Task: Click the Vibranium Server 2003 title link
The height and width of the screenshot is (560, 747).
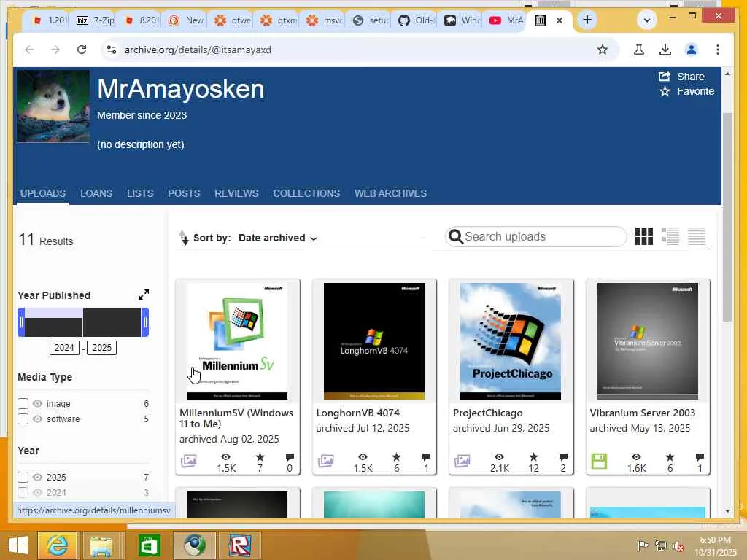Action: tap(643, 413)
